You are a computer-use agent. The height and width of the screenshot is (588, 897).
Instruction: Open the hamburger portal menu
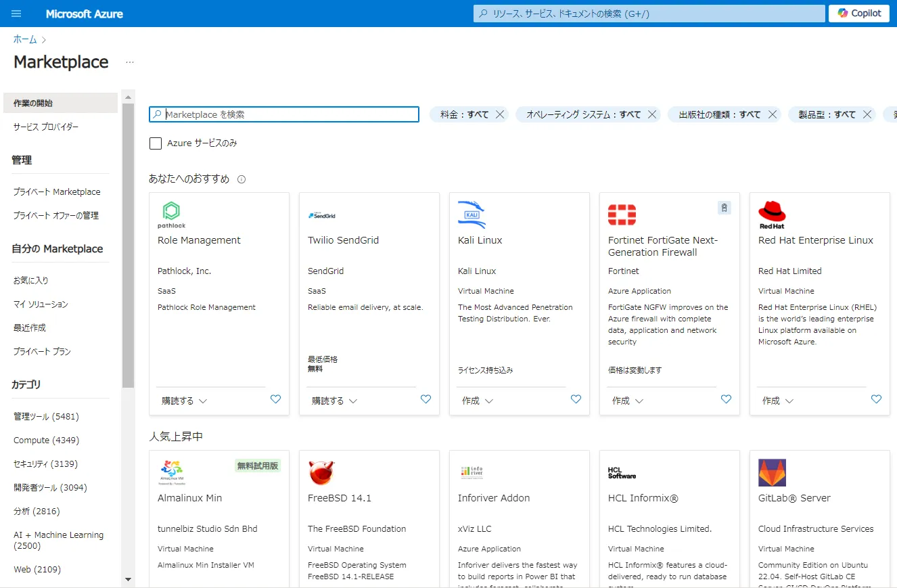point(17,14)
